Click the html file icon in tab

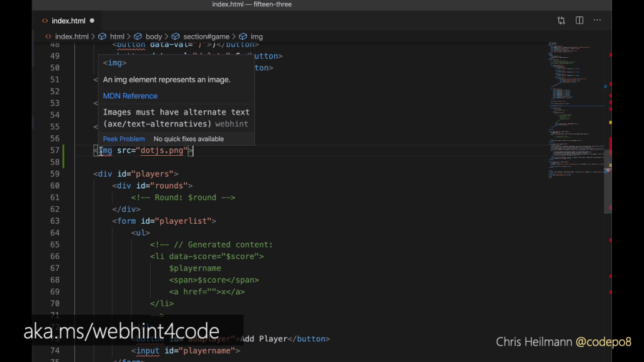pos(45,21)
